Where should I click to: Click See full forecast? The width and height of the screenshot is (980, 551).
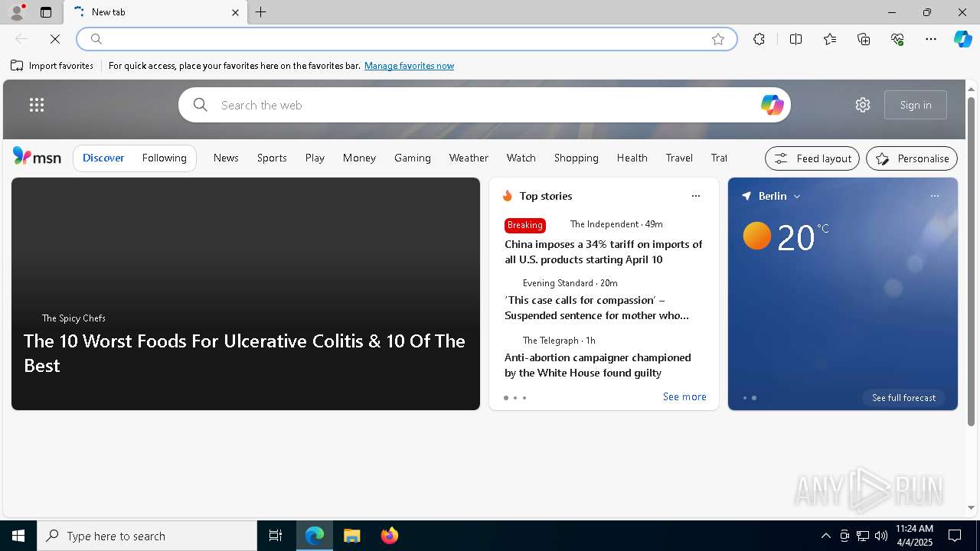tap(903, 398)
